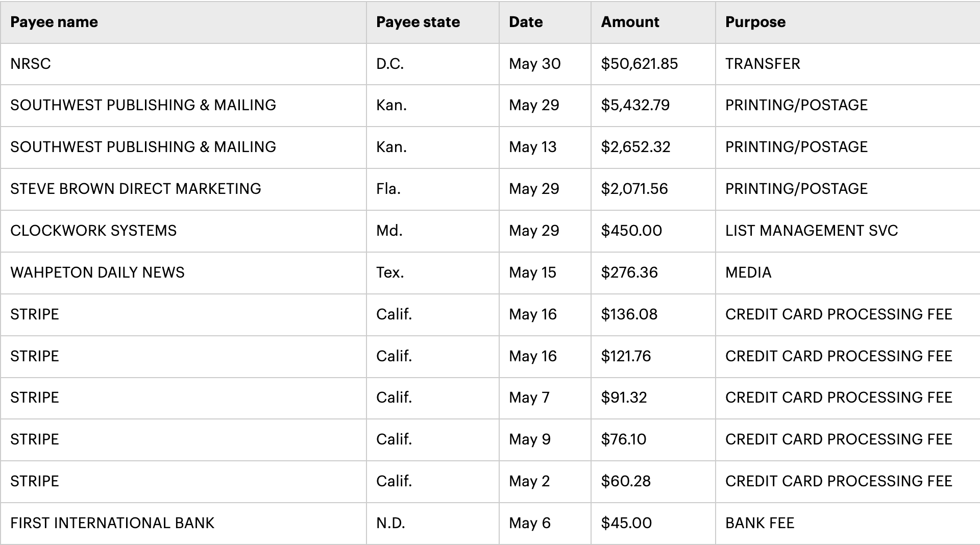
Task: Click the Date column header
Action: (526, 22)
